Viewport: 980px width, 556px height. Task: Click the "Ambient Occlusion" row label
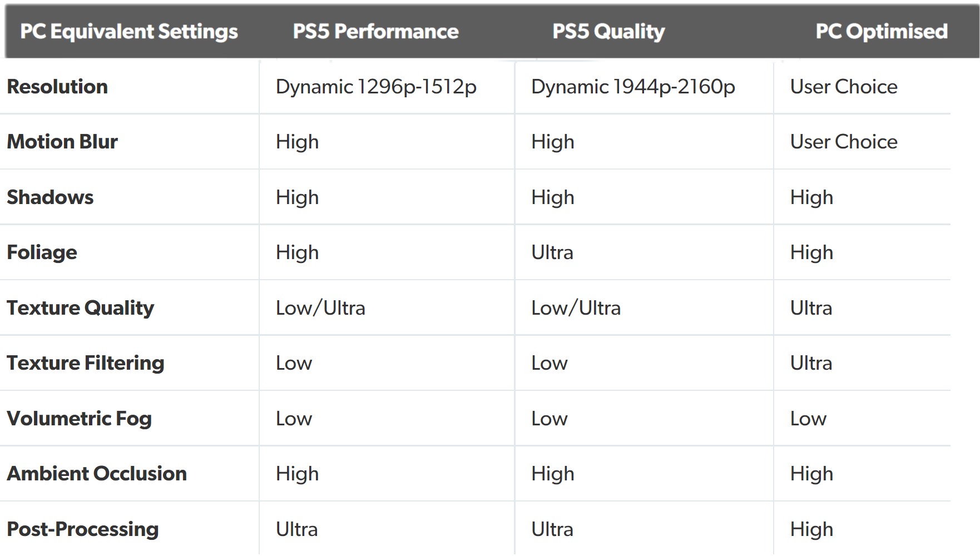pos(97,474)
